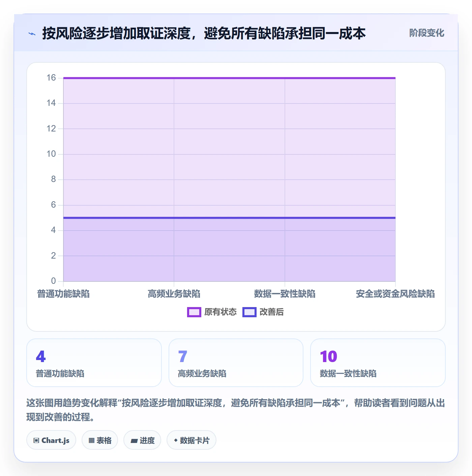The height and width of the screenshot is (476, 472).
Task: Click the Chart.js chip square icon
Action: pos(36,441)
